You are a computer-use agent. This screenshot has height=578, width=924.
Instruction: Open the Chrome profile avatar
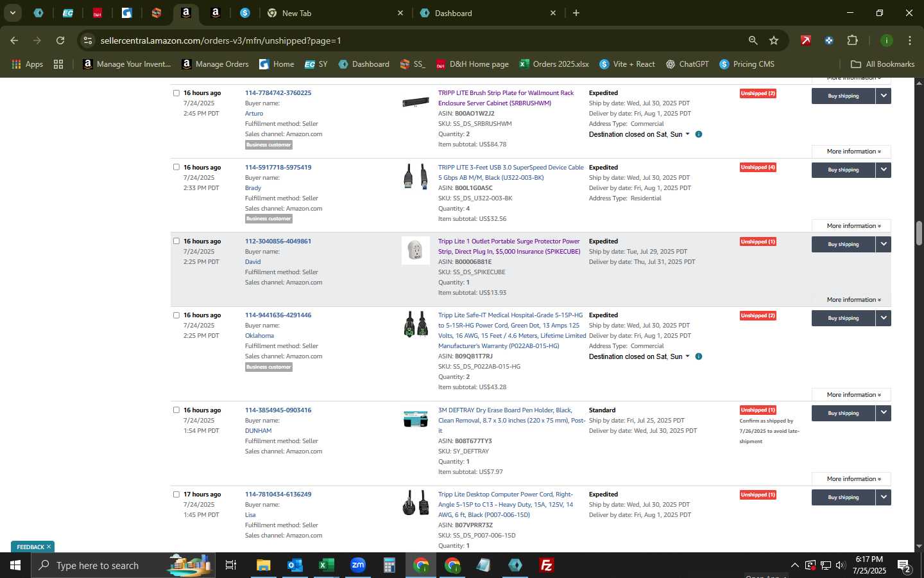point(886,40)
